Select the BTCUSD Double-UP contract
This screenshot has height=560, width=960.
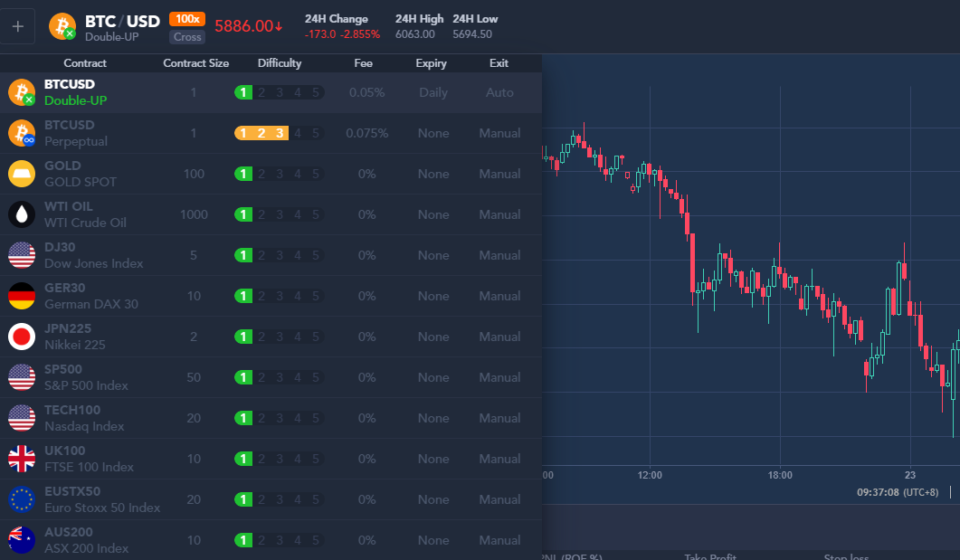coord(271,92)
